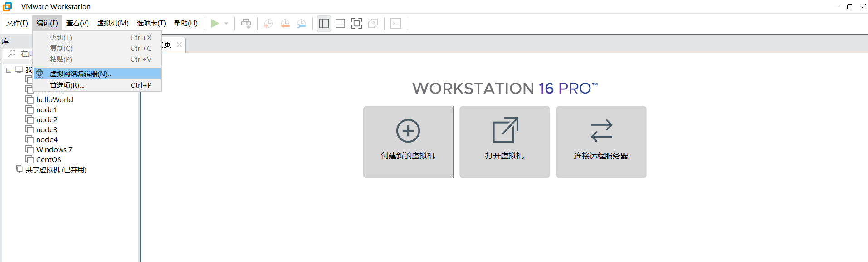Click the 连接远程服务器 button
This screenshot has width=868, height=262.
601,142
